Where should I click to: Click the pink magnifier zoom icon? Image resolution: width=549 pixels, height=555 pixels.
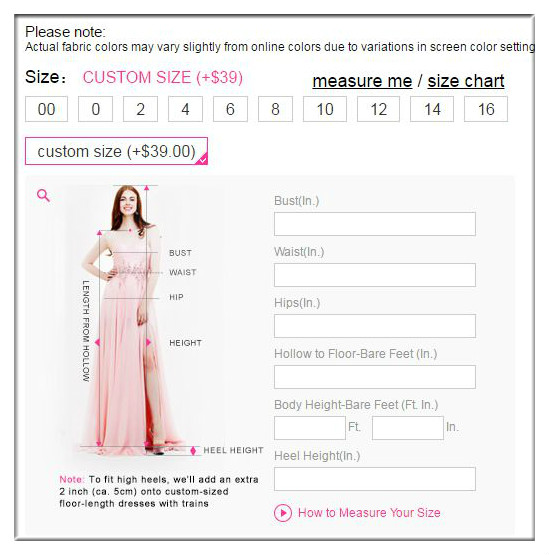(43, 195)
